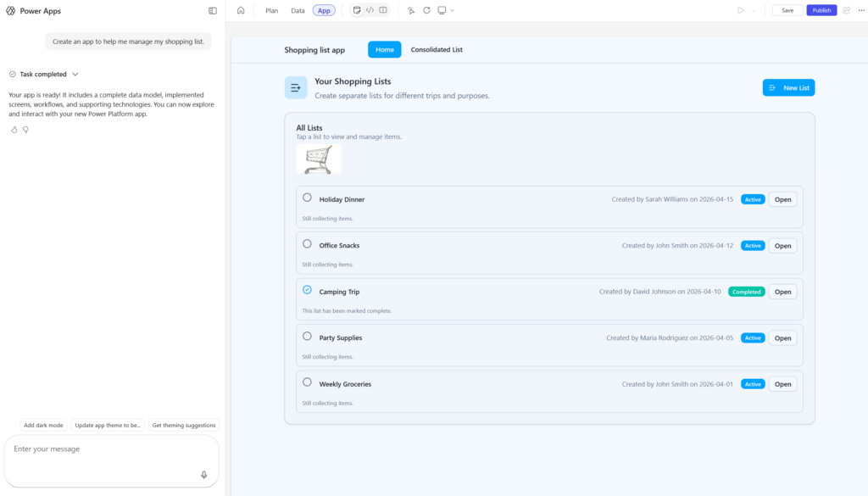
Task: Click the Save button
Action: (x=787, y=10)
